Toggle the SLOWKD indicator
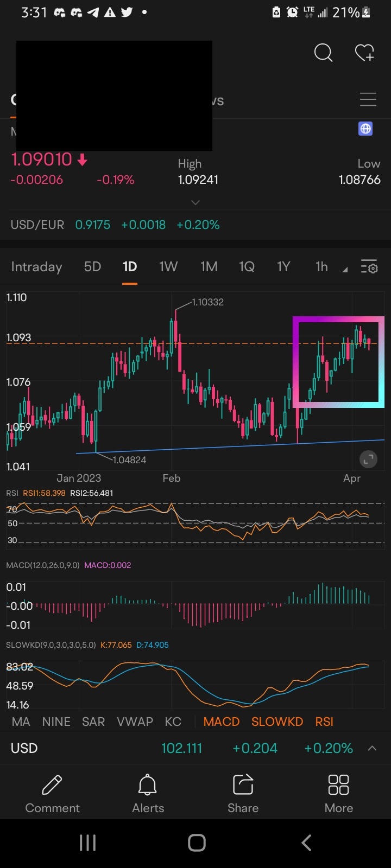 [x=277, y=722]
